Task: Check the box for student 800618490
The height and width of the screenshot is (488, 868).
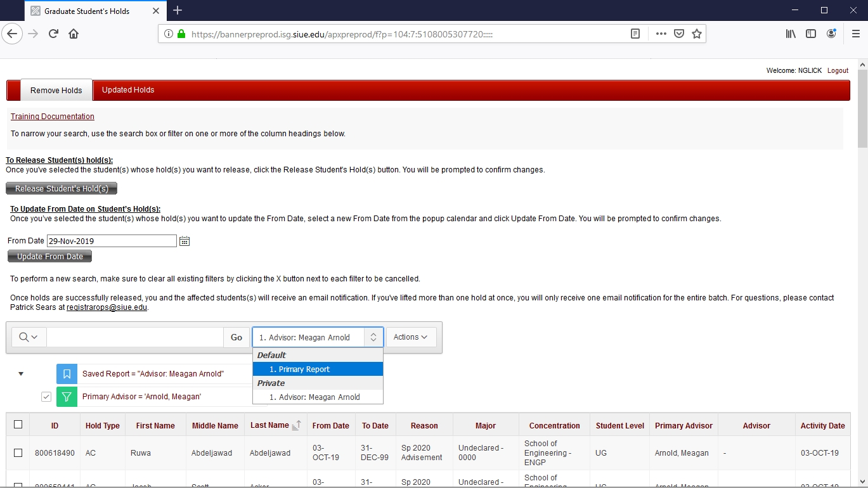Action: (18, 453)
